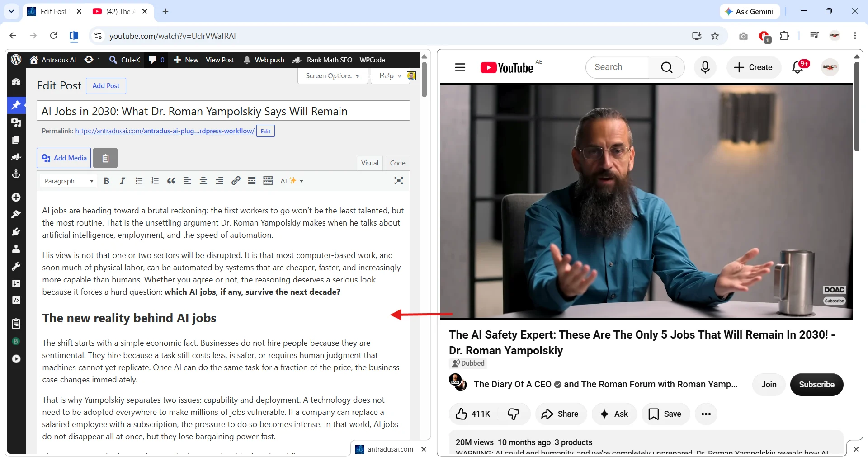Open more actions three-dot menu under video
Image resolution: width=868 pixels, height=461 pixels.
[706, 414]
